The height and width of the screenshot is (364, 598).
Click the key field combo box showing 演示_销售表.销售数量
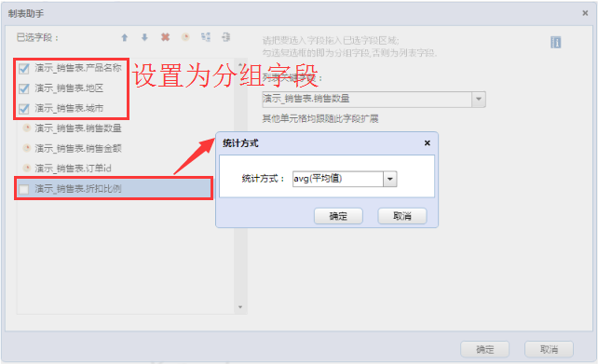point(367,100)
